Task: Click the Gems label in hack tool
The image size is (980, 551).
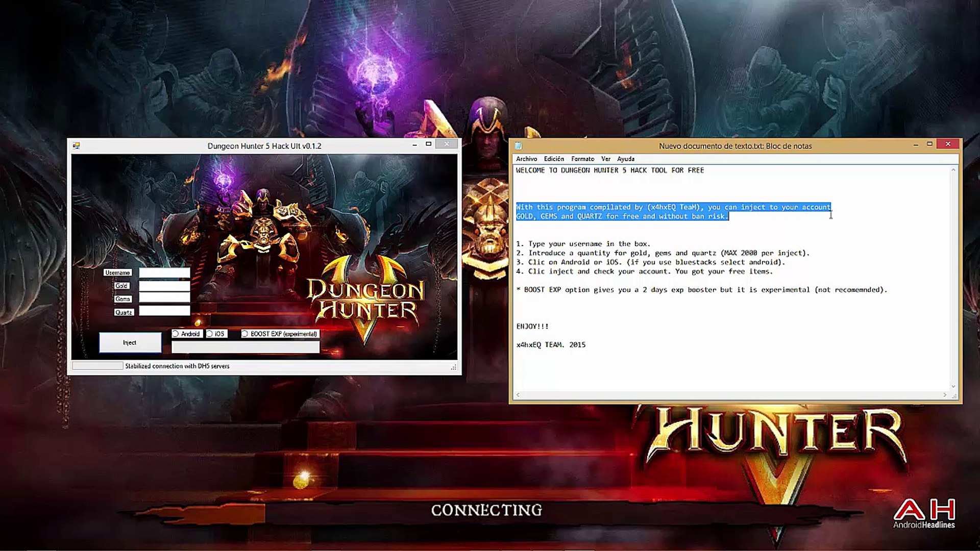Action: (x=122, y=299)
